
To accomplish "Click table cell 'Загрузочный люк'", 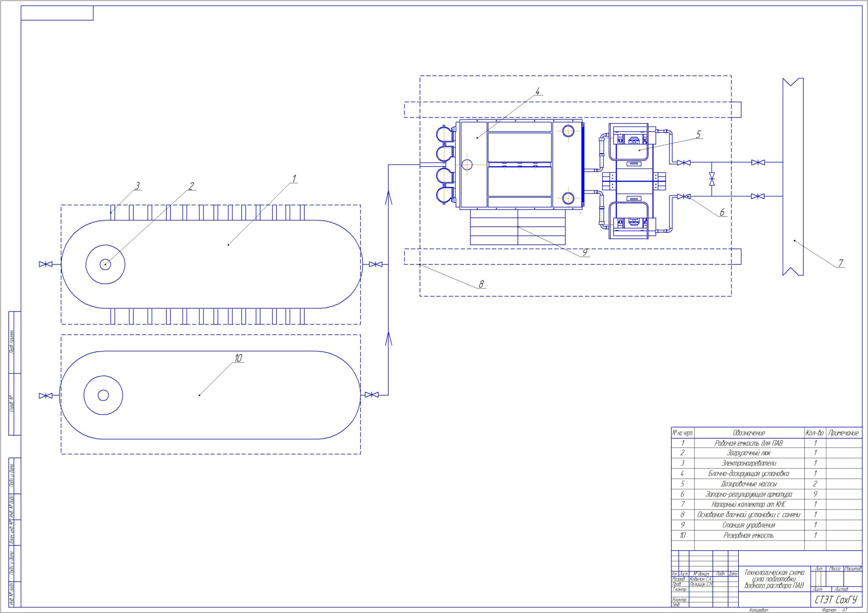I will pyautogui.click(x=749, y=453).
